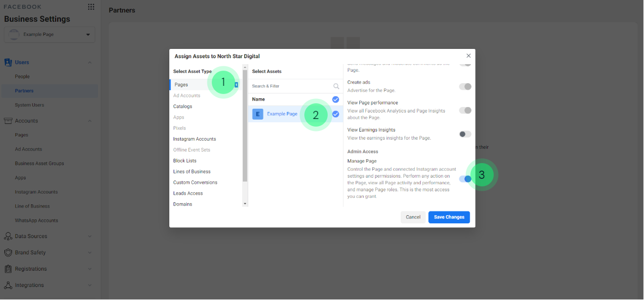Select Catalogs asset type

tap(183, 107)
